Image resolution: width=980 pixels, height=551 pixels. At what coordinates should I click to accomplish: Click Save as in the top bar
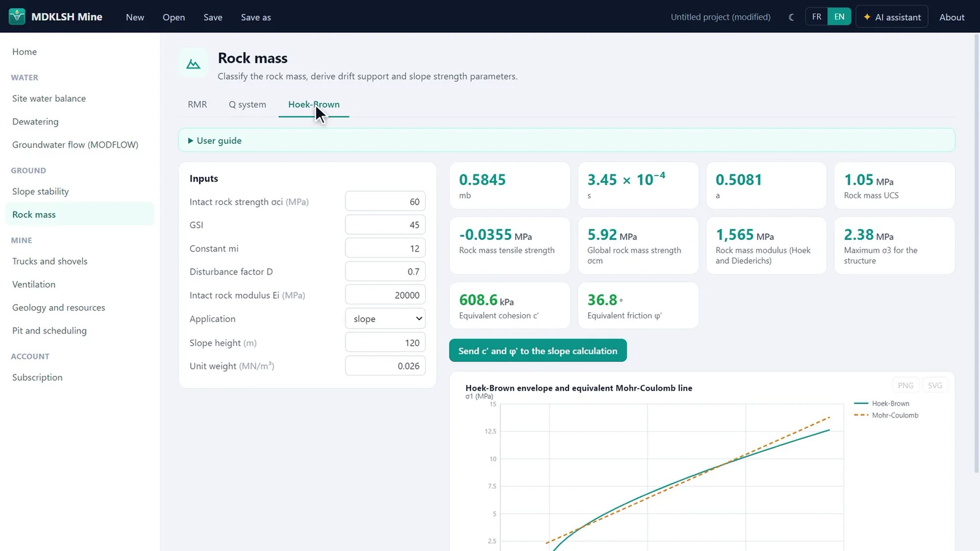click(256, 17)
